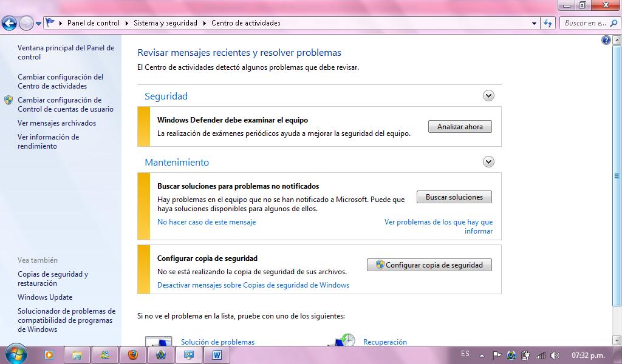Open Microsoft Word from taskbar
Image resolution: width=622 pixels, height=364 pixels.
pyautogui.click(x=217, y=355)
